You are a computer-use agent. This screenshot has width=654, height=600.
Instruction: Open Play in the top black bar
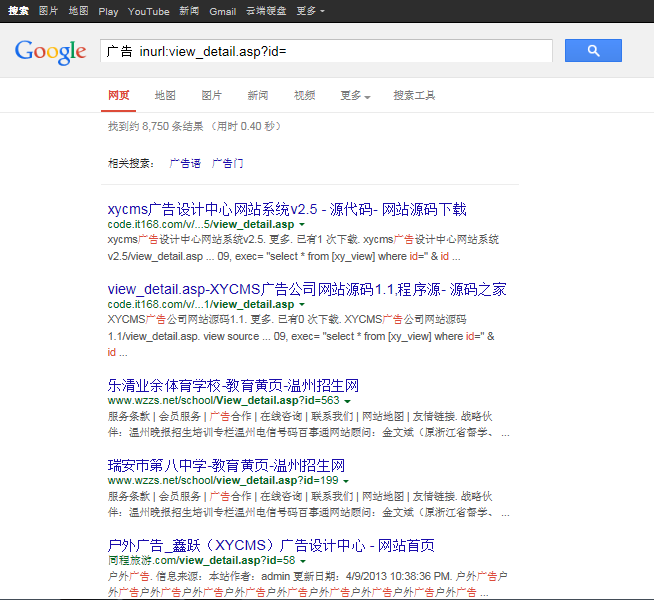point(108,12)
